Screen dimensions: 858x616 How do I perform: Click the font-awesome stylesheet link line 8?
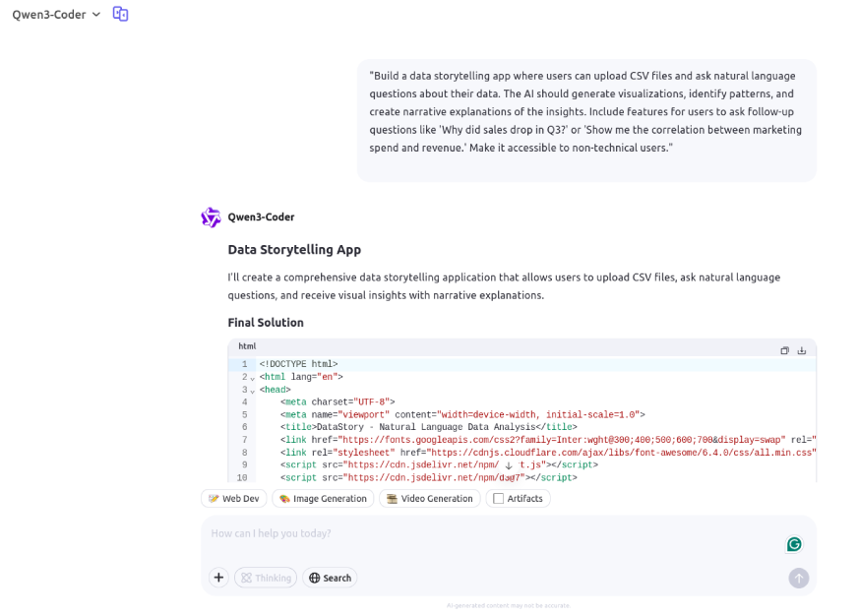[548, 453]
